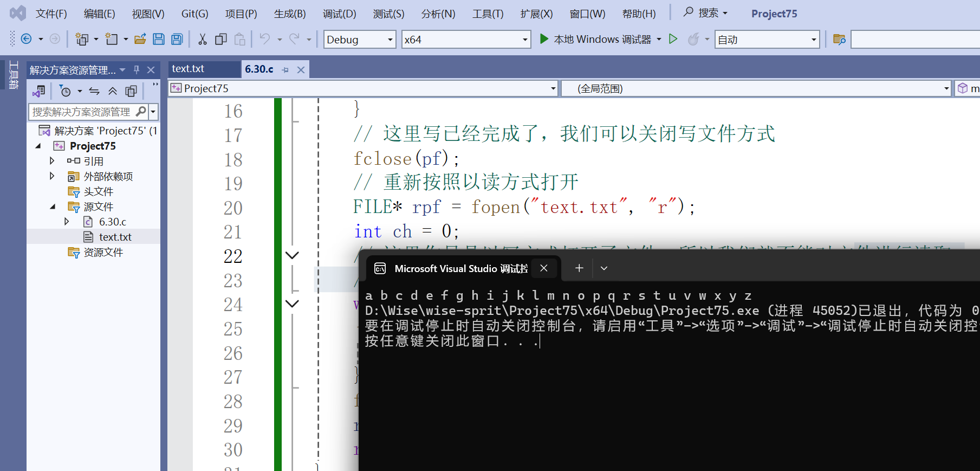Image resolution: width=980 pixels, height=471 pixels.
Task: Open the 调试(D) menu
Action: (x=340, y=14)
